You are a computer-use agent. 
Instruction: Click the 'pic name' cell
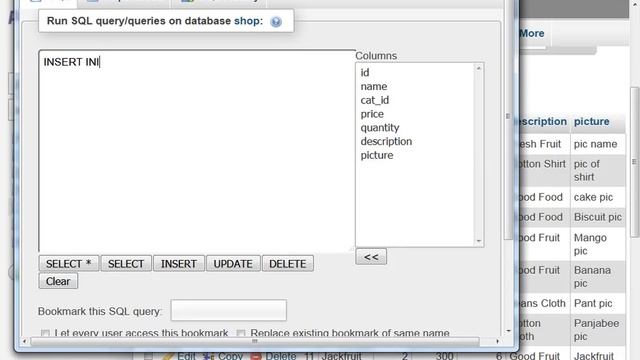point(598,144)
